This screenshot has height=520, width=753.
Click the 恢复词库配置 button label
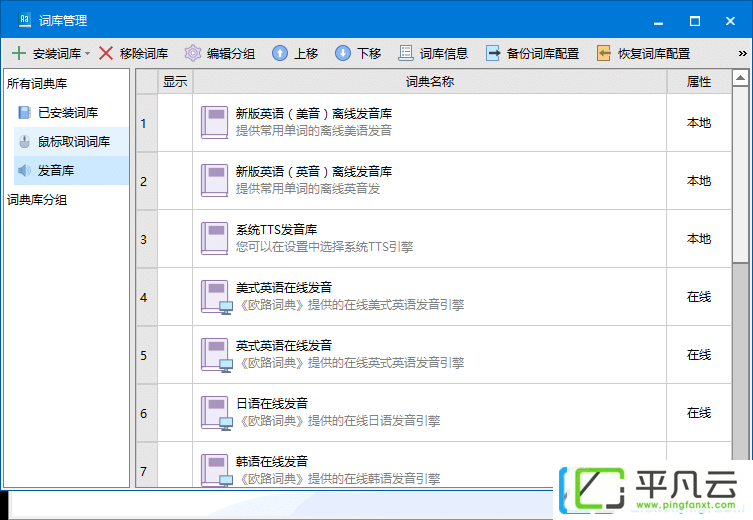pos(654,53)
